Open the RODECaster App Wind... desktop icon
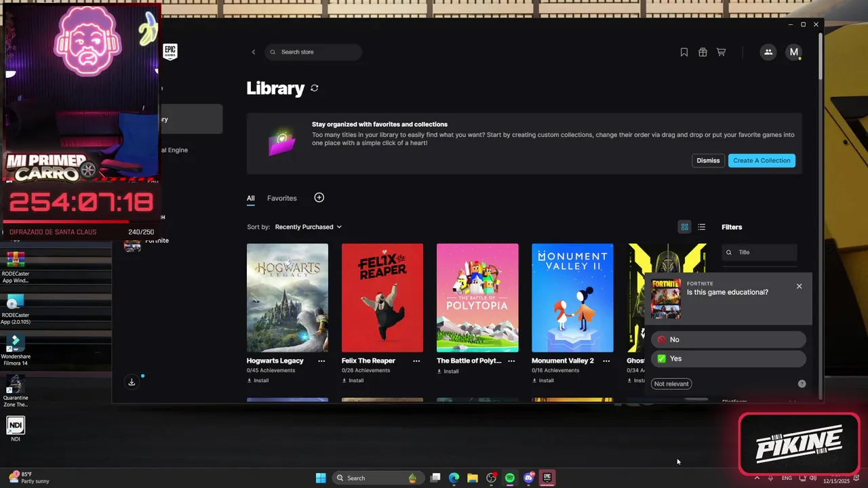 pyautogui.click(x=16, y=268)
